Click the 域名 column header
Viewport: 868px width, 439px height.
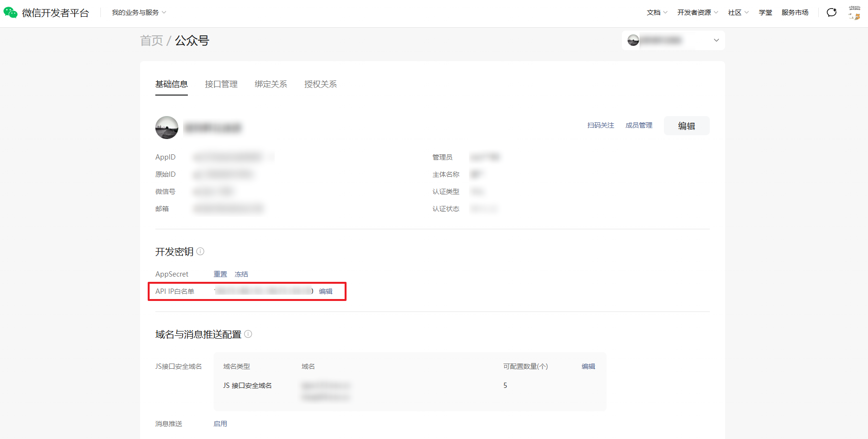tap(308, 366)
